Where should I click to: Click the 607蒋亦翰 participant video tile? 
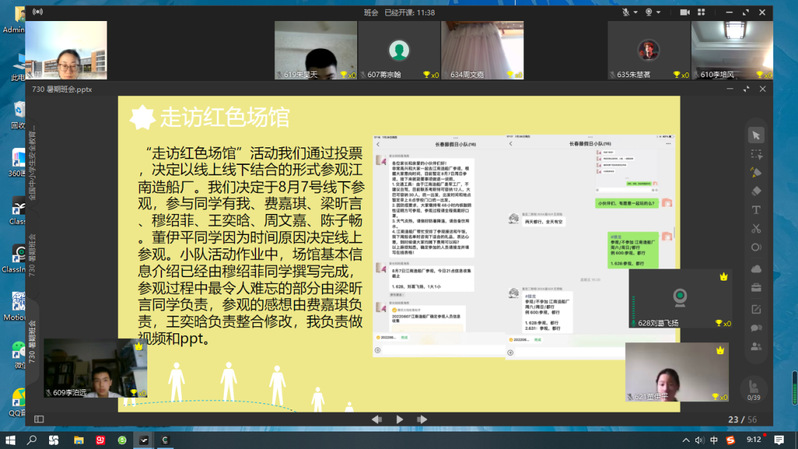[399, 50]
